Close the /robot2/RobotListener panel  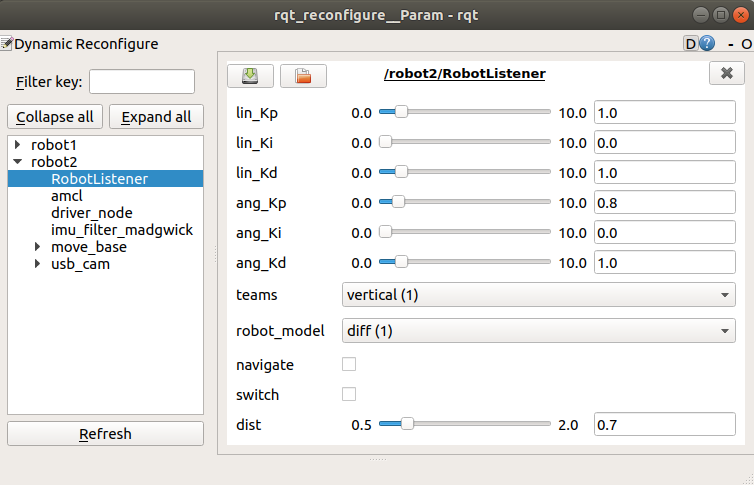point(727,73)
